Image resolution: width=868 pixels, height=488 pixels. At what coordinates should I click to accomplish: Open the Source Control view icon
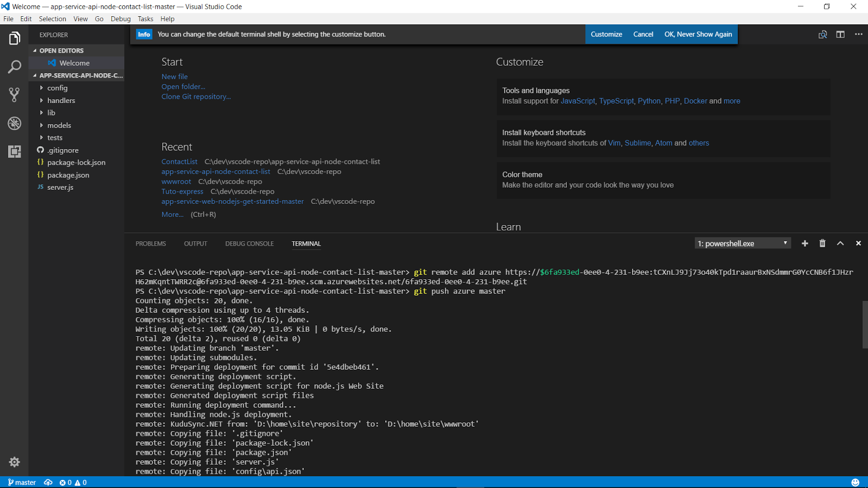[x=15, y=95]
